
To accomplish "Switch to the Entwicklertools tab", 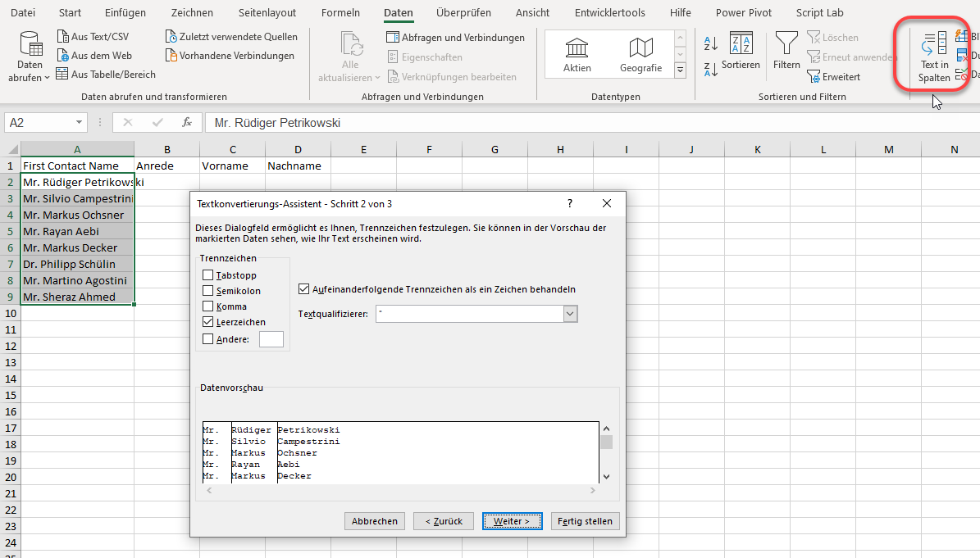I will (610, 12).
